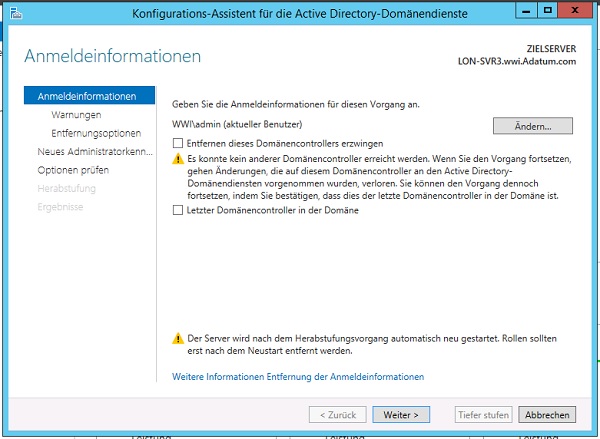Maximize the configuration wizard window
Viewport: 600px width, 439px height.
[x=548, y=11]
